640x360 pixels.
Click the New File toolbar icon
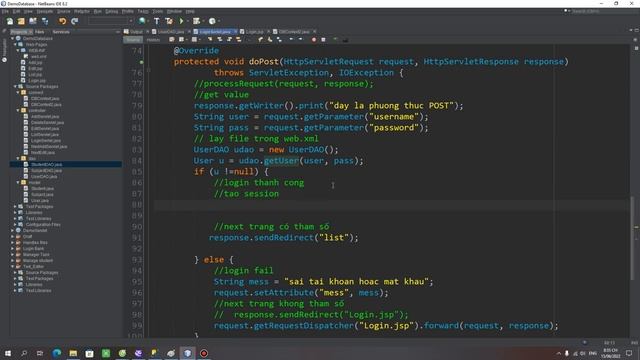point(10,21)
